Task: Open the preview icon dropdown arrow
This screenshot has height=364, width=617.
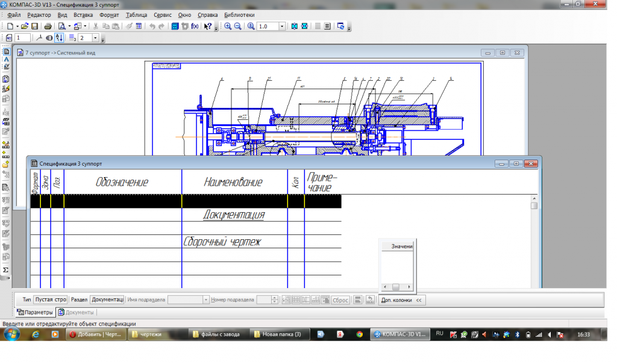Action: click(x=69, y=27)
